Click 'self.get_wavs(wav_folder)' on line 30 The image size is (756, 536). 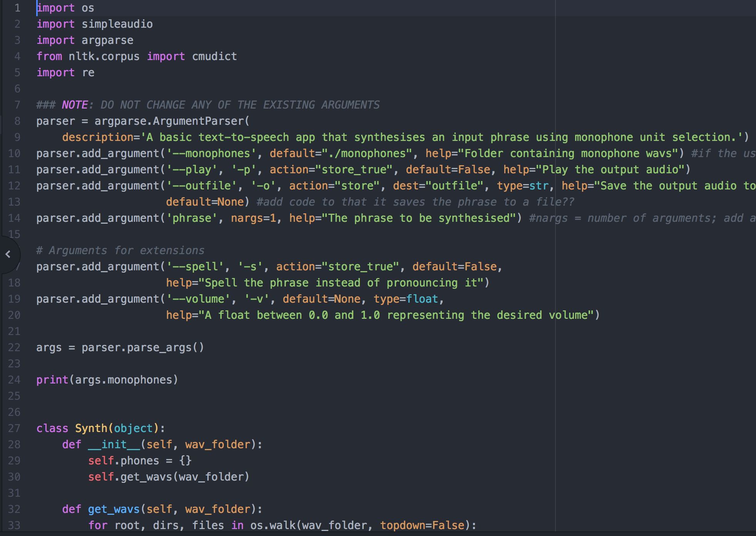pos(169,477)
